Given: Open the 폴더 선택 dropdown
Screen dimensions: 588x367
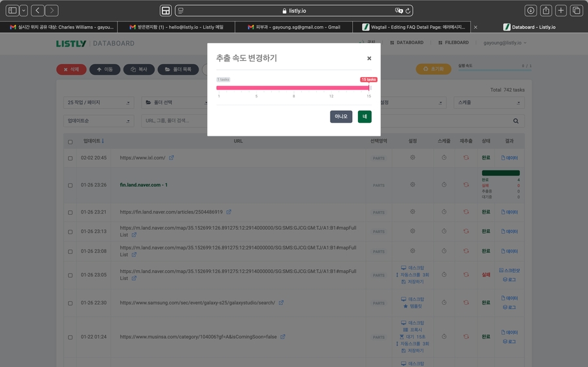Looking at the screenshot, I should [x=174, y=103].
